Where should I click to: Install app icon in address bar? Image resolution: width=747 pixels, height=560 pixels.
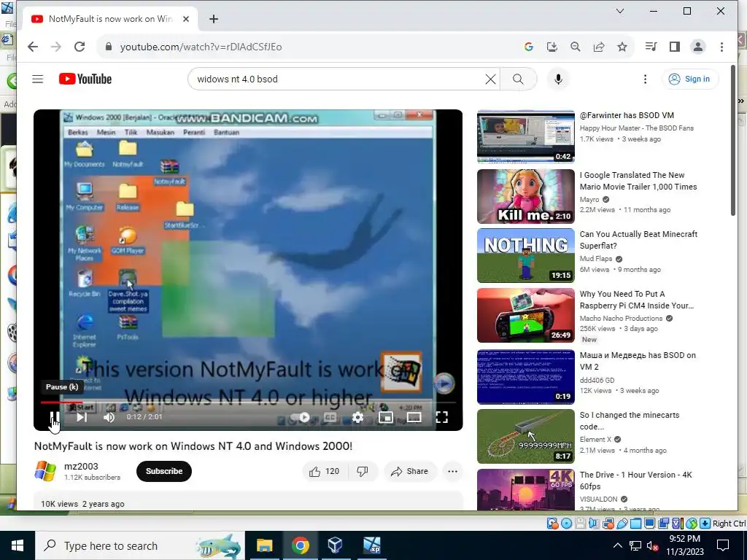pyautogui.click(x=551, y=47)
